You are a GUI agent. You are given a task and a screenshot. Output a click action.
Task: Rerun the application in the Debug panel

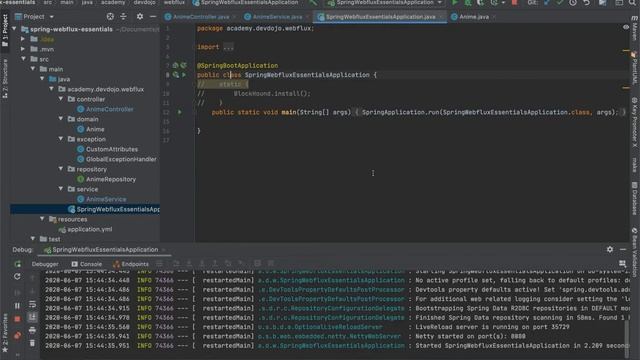pyautogui.click(x=17, y=264)
